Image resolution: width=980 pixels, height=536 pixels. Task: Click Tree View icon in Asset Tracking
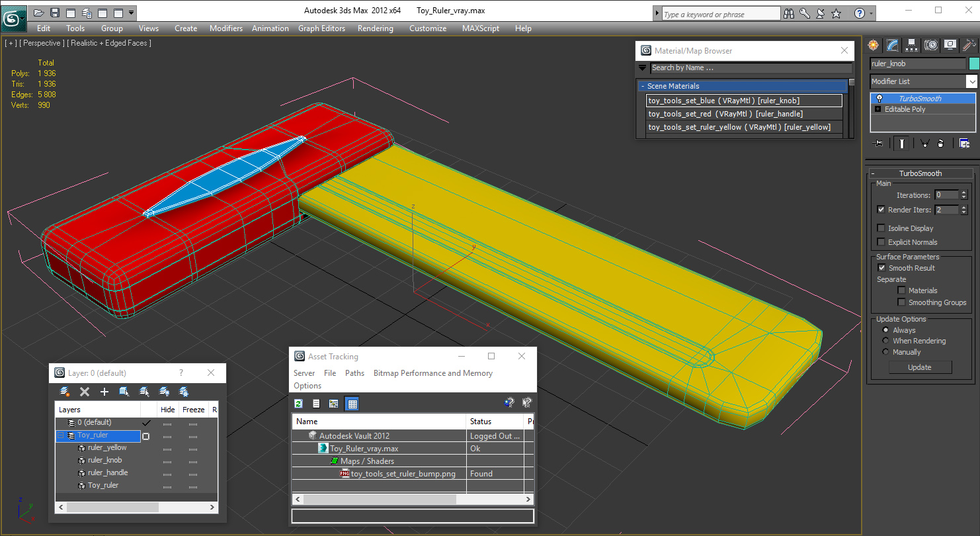tap(333, 404)
